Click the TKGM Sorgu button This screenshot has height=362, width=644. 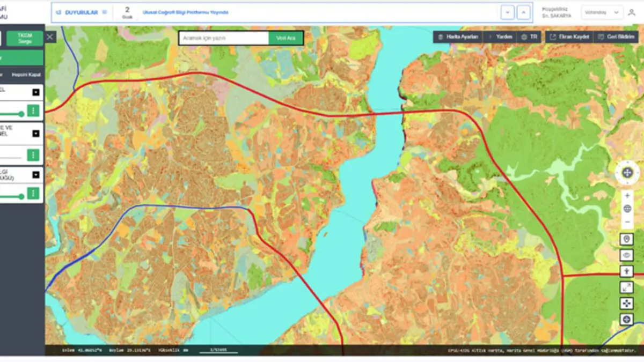25,38
